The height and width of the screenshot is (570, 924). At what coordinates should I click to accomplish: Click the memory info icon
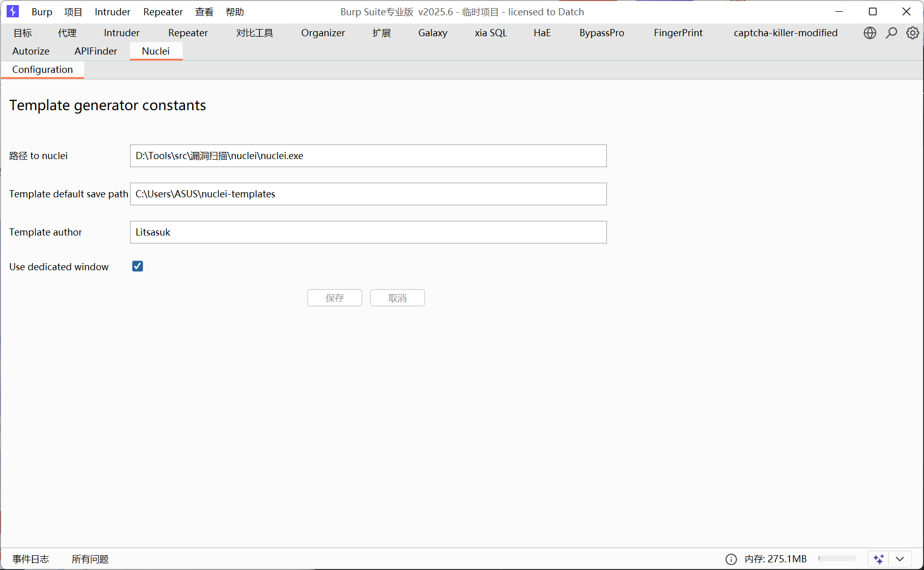pyautogui.click(x=731, y=559)
